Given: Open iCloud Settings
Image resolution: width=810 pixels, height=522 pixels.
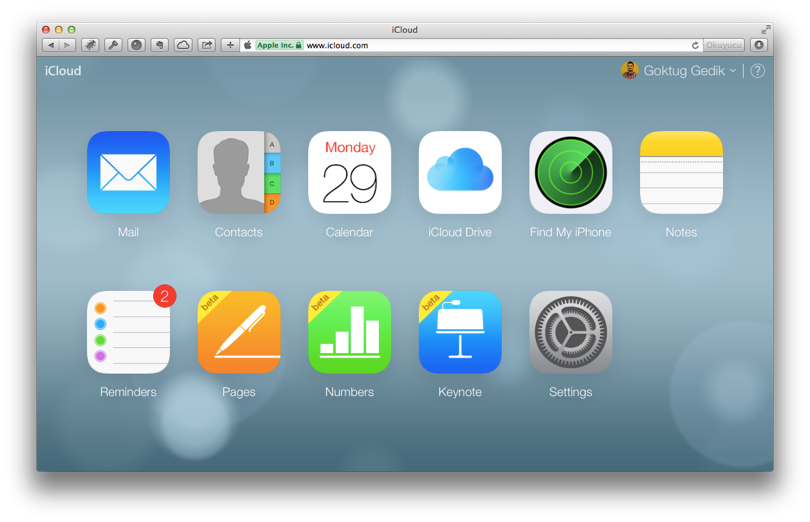Looking at the screenshot, I should pos(570,332).
